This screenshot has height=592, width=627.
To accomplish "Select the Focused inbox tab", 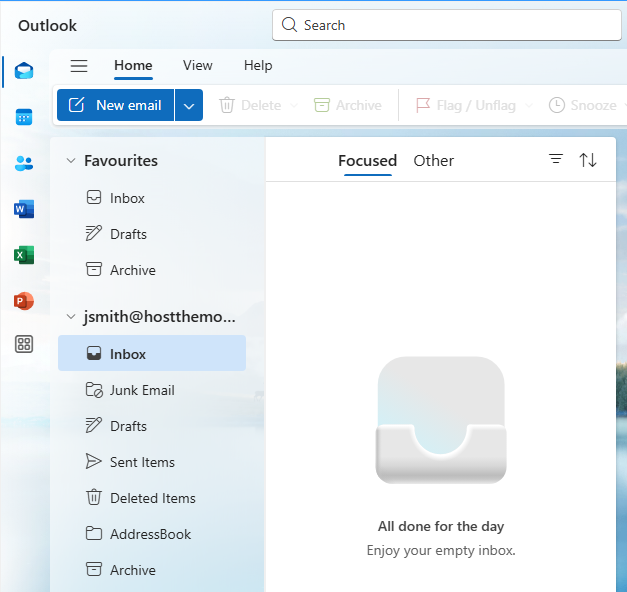I will point(367,160).
